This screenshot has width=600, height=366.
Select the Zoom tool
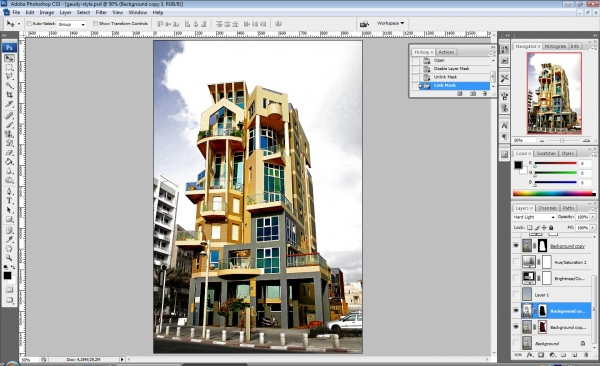pyautogui.click(x=9, y=258)
